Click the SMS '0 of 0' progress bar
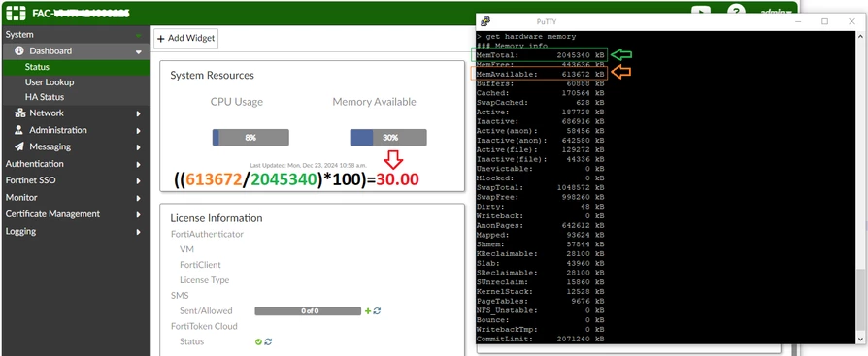 tap(308, 311)
